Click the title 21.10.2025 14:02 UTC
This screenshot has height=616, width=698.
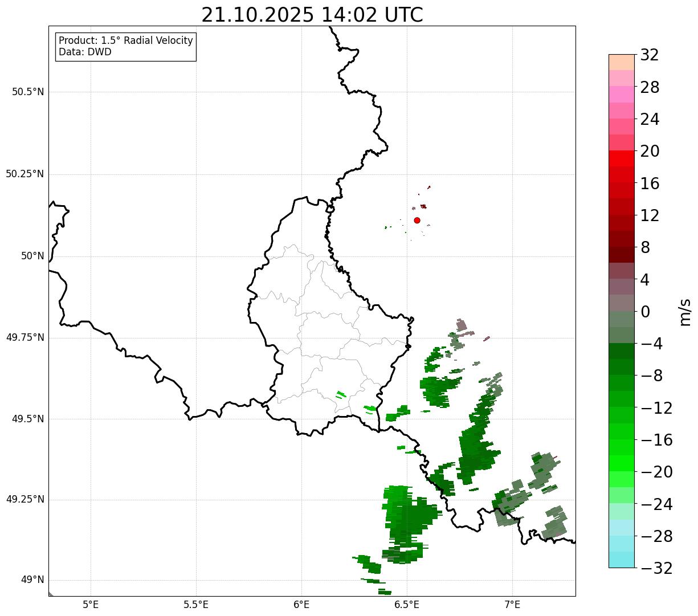coord(312,15)
